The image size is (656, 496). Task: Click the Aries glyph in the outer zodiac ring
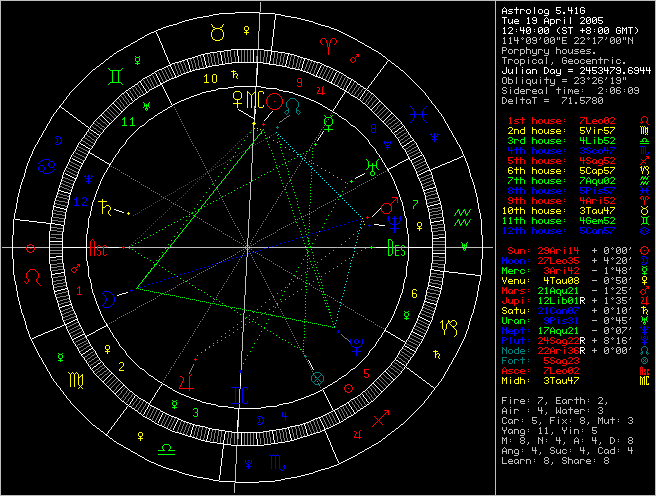pos(329,44)
